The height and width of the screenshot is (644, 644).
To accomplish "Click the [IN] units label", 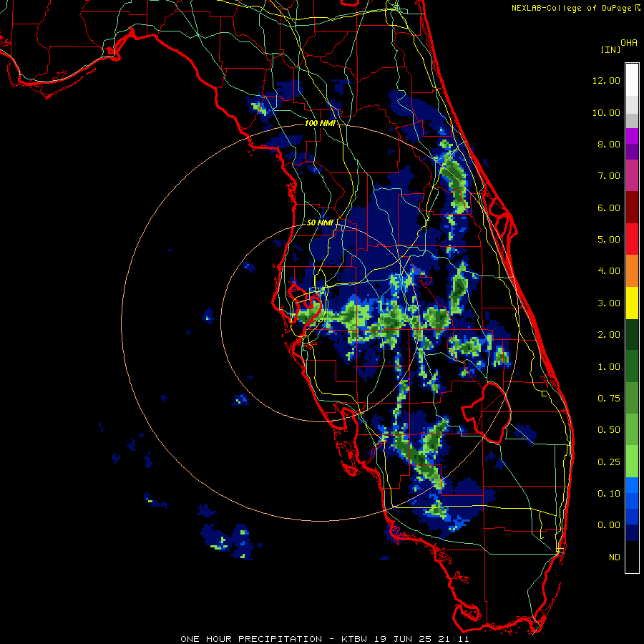I will pyautogui.click(x=610, y=50).
